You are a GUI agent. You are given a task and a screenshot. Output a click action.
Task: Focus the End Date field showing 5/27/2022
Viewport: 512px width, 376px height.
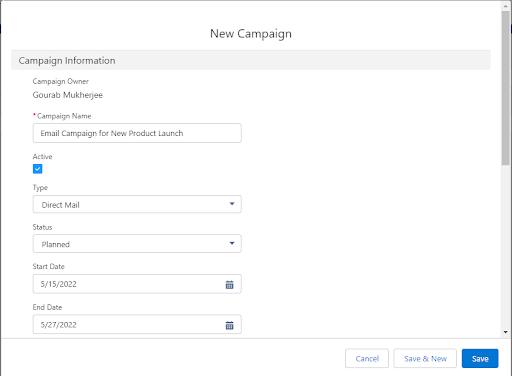pos(137,324)
